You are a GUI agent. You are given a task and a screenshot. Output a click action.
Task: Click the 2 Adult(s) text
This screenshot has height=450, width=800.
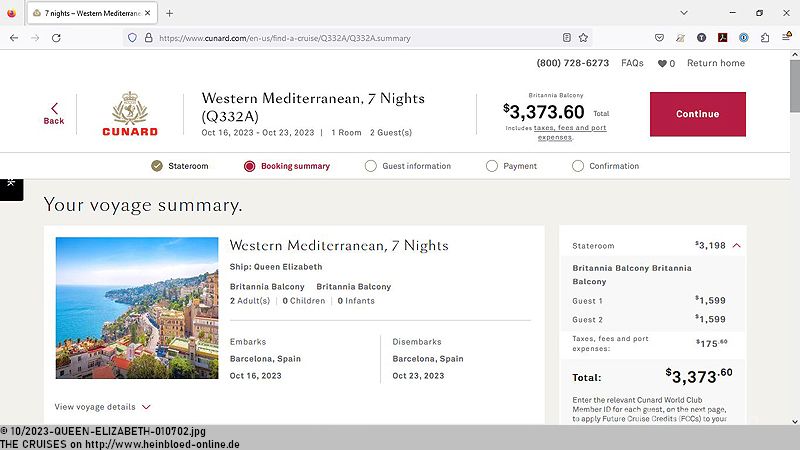coord(249,301)
